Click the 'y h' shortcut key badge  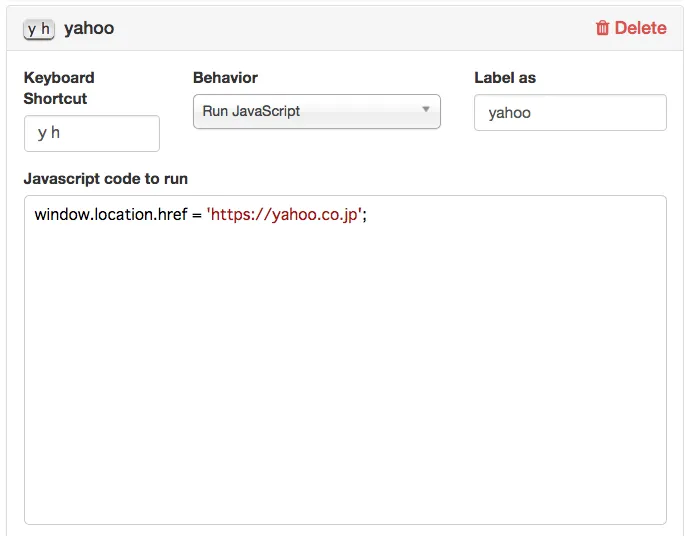pyautogui.click(x=39, y=29)
